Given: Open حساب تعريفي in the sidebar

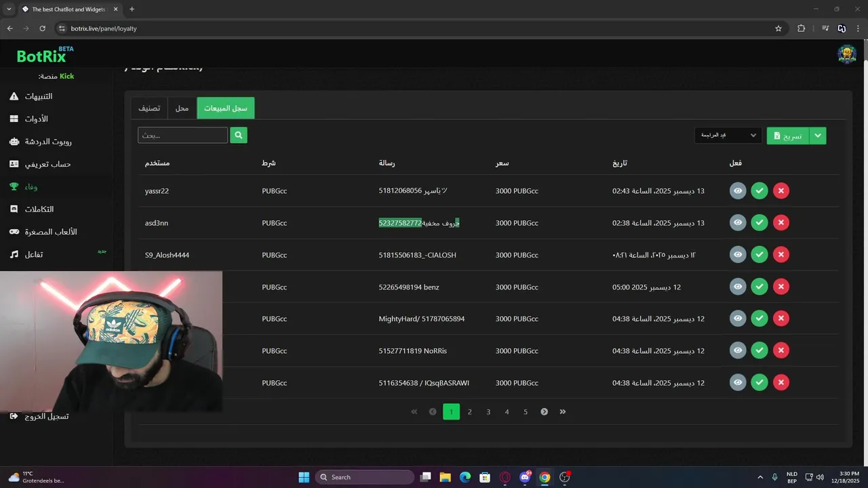Looking at the screenshot, I should click(x=41, y=164).
